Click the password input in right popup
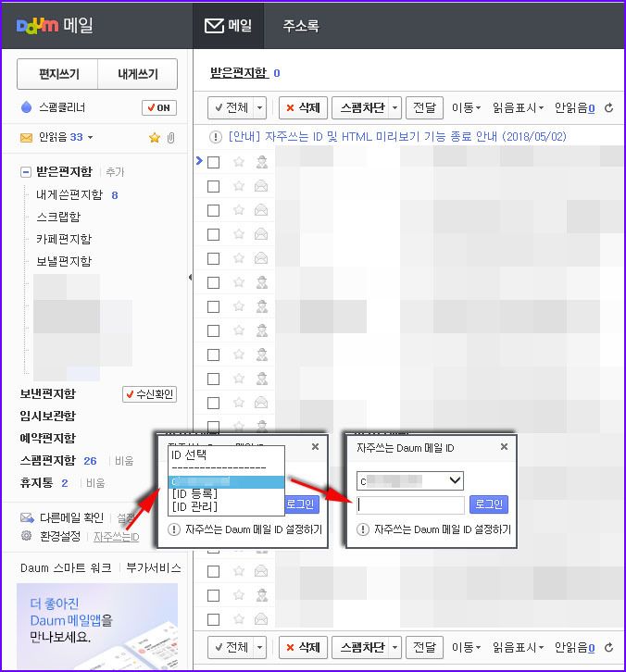This screenshot has width=626, height=672. pyautogui.click(x=410, y=504)
